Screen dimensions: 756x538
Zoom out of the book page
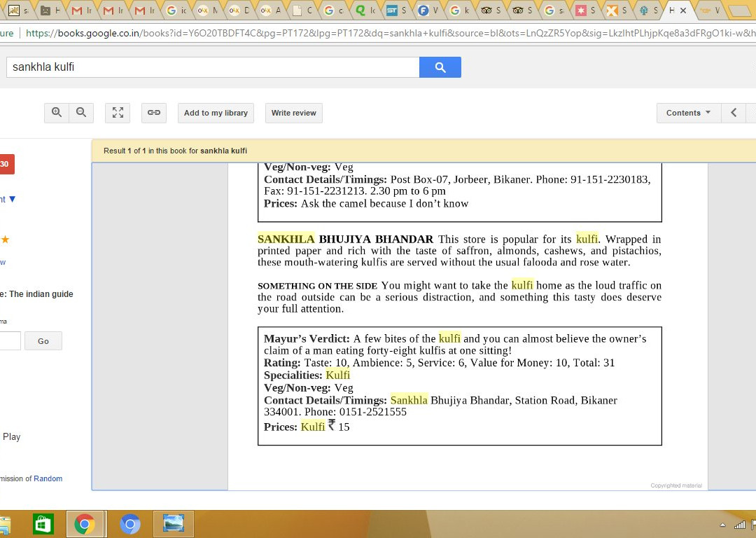pos(81,112)
